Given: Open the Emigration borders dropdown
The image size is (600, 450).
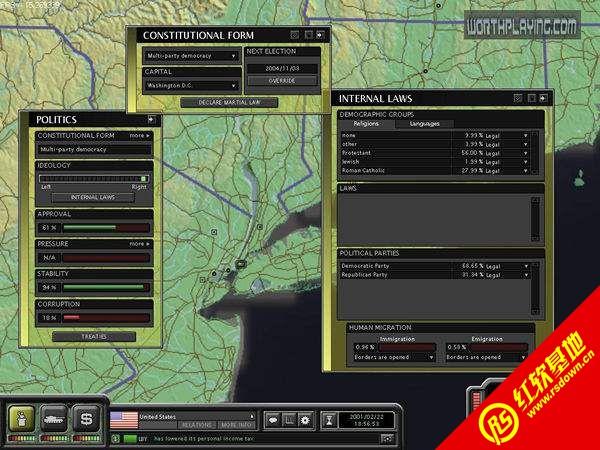Looking at the screenshot, I should tap(486, 357).
